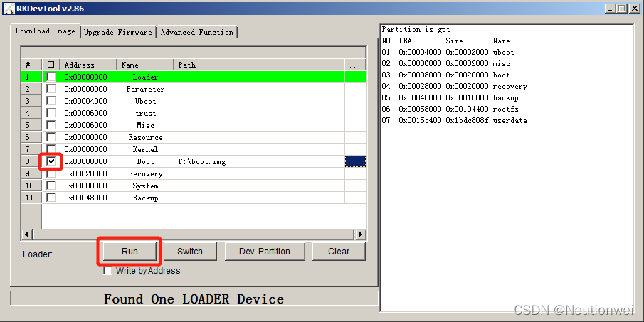Viewport: 644px width, 322px height.
Task: Enable Write by Address option
Action: coord(107,271)
